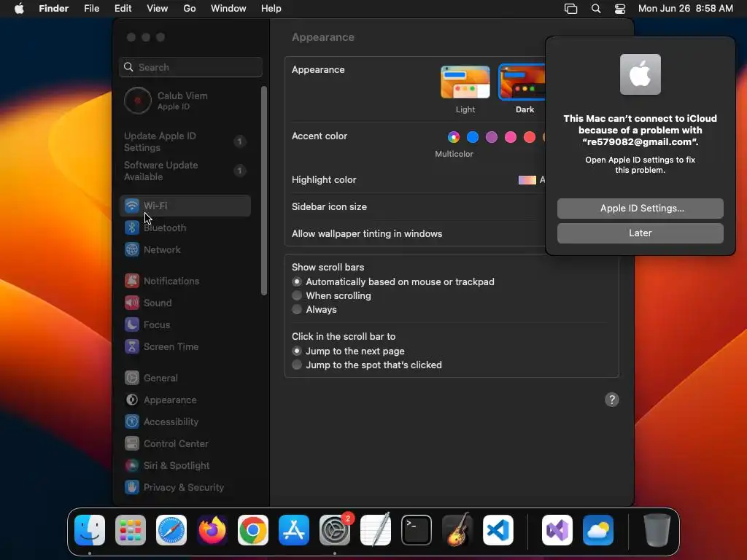Launch Google Chrome from the Dock
747x560 pixels.
253,530
